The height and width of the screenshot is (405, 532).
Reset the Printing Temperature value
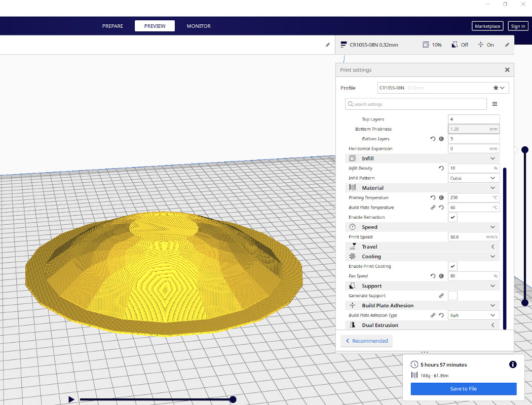pos(433,197)
